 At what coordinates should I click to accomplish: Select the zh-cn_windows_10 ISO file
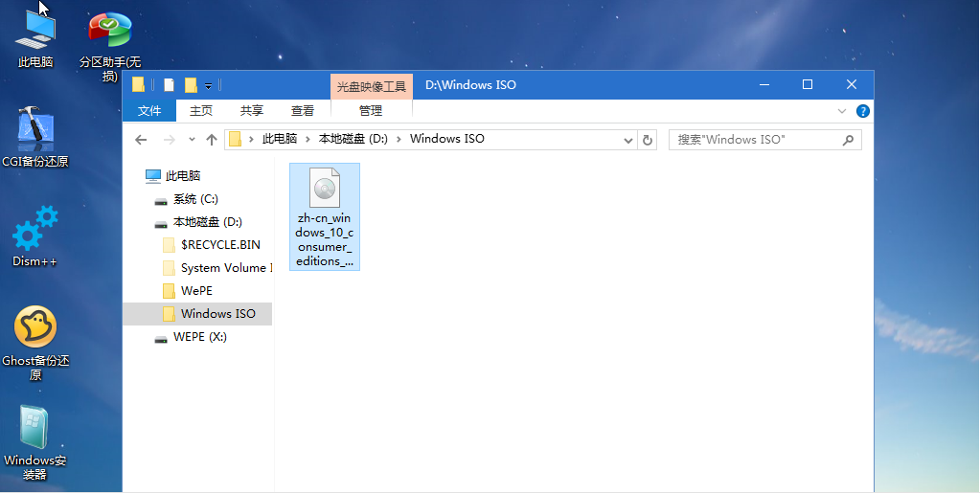[x=325, y=216]
